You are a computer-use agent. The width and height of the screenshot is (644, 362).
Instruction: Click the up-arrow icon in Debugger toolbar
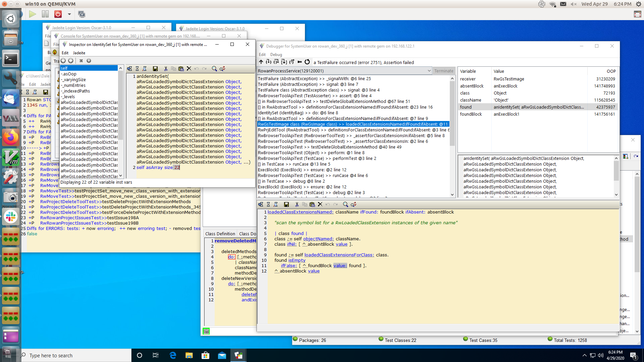(x=261, y=62)
